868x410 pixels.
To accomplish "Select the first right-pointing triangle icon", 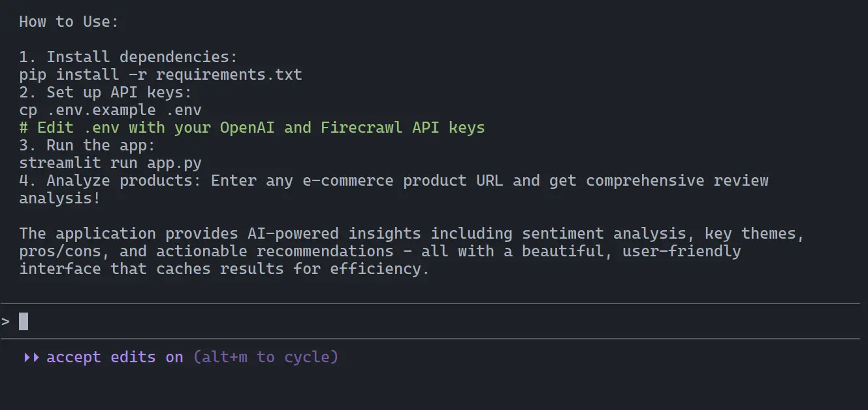I will 26,357.
